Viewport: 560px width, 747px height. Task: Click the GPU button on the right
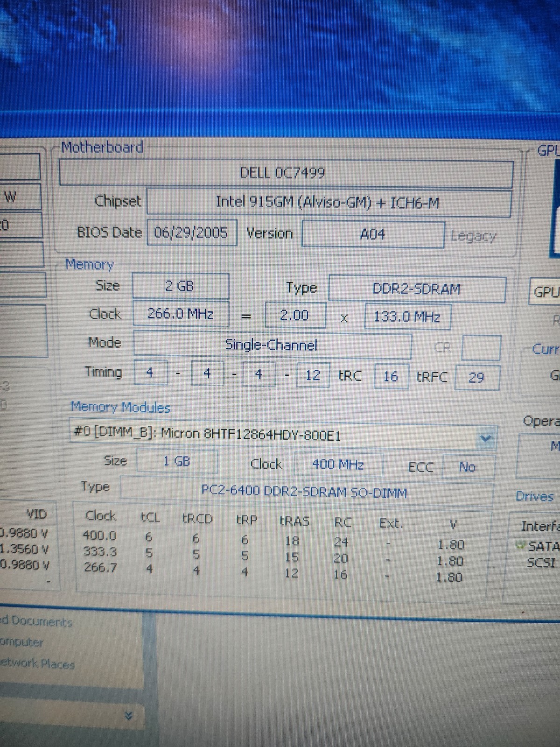coord(545,293)
